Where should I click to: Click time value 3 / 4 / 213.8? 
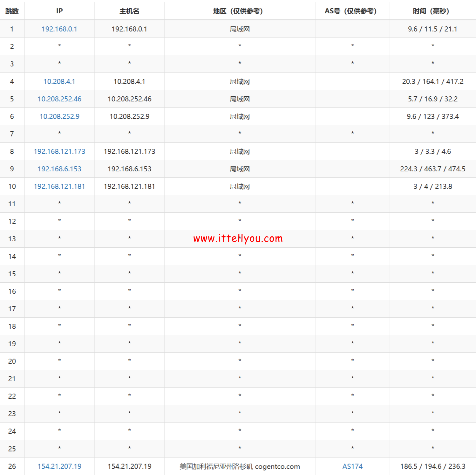pyautogui.click(x=433, y=186)
